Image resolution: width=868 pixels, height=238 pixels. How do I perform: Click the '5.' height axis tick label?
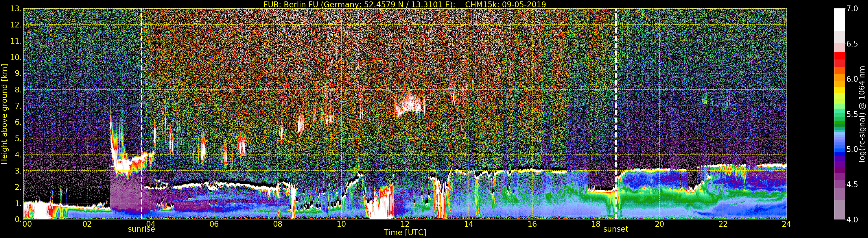18,138
